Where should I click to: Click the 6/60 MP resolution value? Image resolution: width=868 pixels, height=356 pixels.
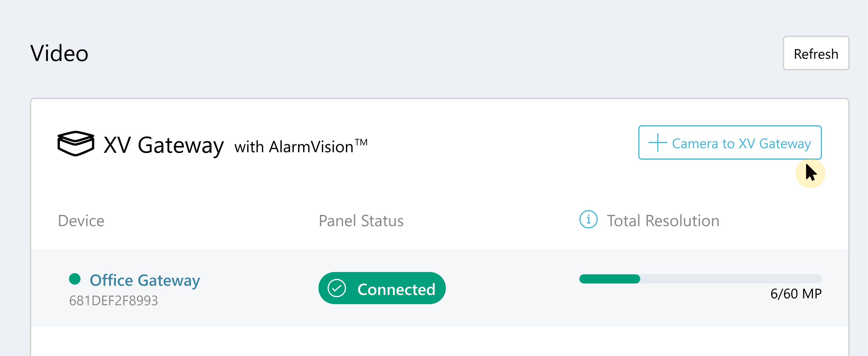796,294
